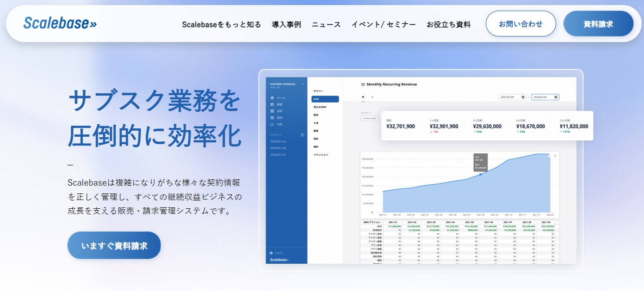644x291 pixels.
Task: Click the gear icon on the chart
Action: (x=555, y=156)
